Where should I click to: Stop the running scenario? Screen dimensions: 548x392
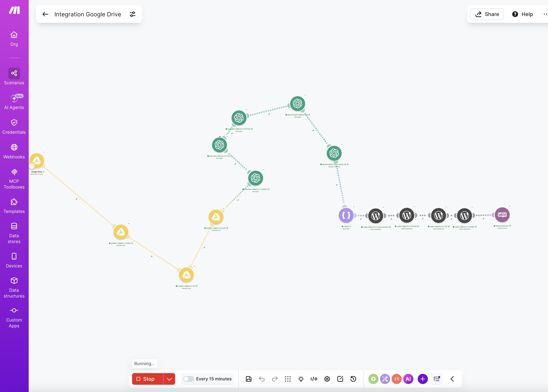pyautogui.click(x=147, y=379)
